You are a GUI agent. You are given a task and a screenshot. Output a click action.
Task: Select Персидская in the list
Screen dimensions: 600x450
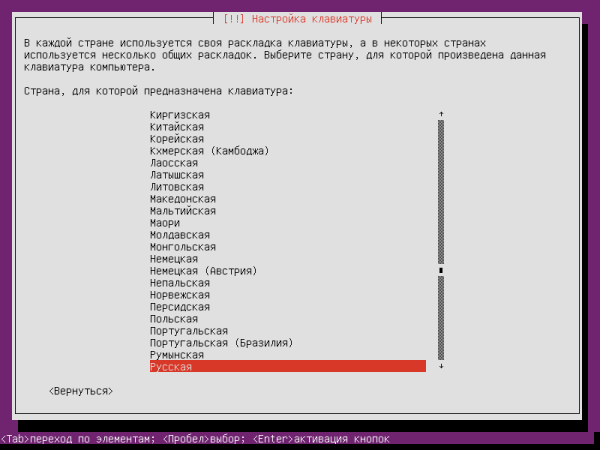180,307
